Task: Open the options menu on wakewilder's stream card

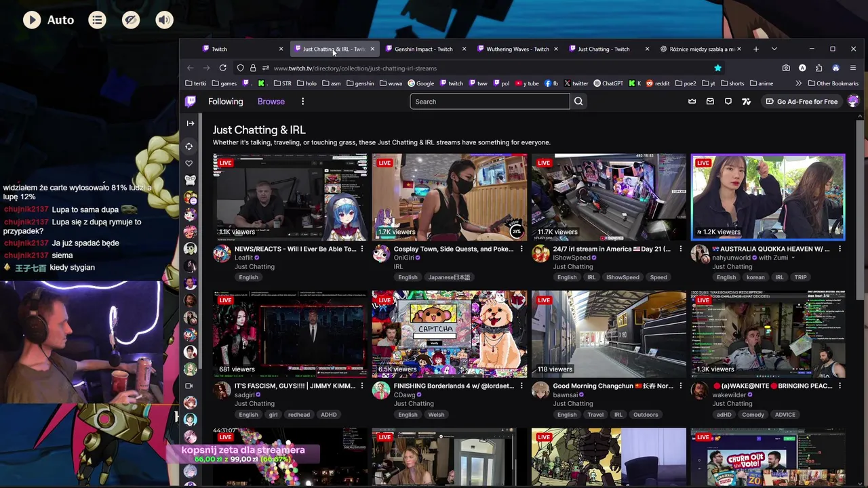Action: 840,386
